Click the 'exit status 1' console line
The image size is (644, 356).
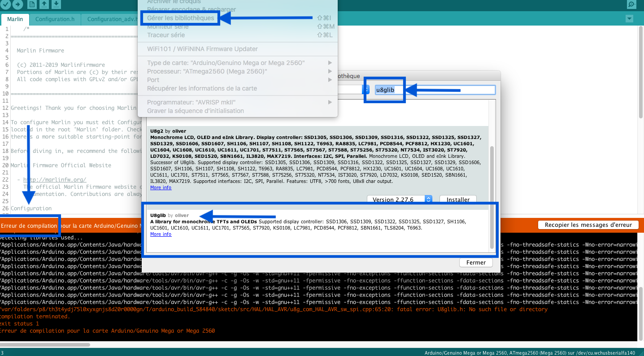(19, 324)
